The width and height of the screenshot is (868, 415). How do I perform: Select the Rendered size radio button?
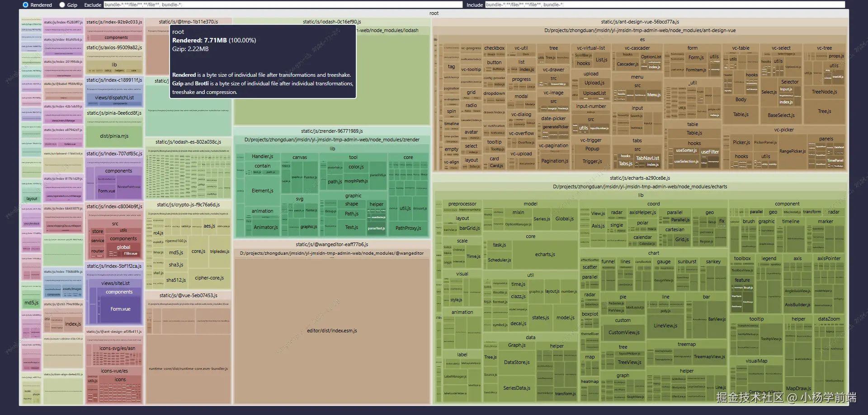tap(25, 5)
